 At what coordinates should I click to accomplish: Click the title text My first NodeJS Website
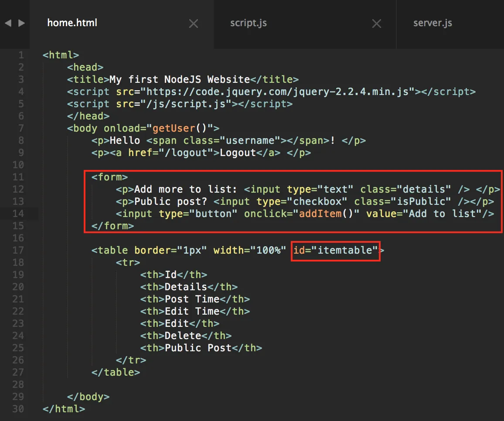pyautogui.click(x=180, y=80)
